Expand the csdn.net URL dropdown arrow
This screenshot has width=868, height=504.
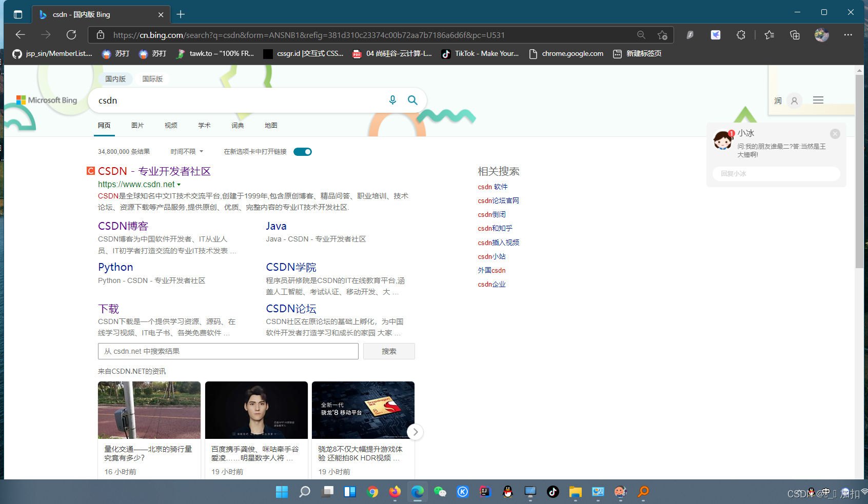(179, 185)
